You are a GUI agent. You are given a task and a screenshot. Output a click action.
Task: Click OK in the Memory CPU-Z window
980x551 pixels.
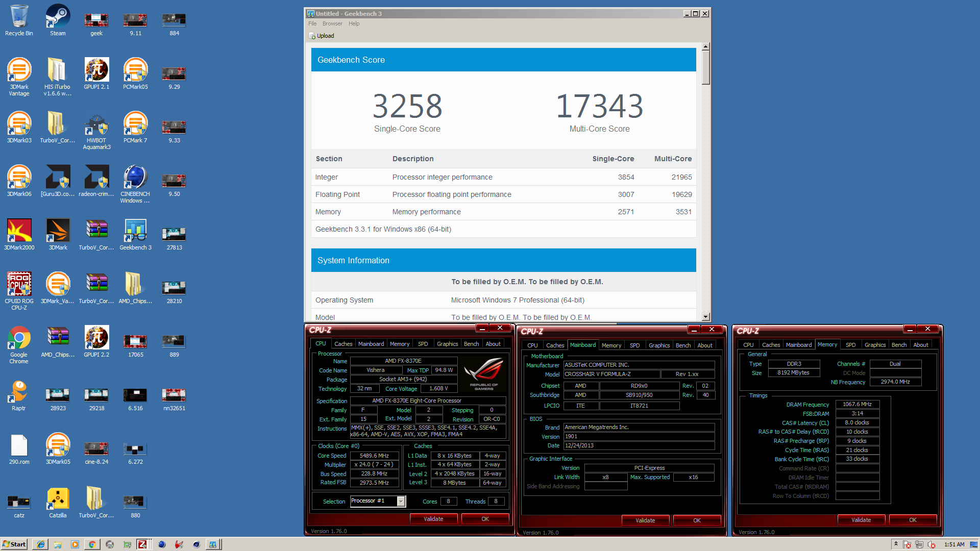(x=913, y=520)
